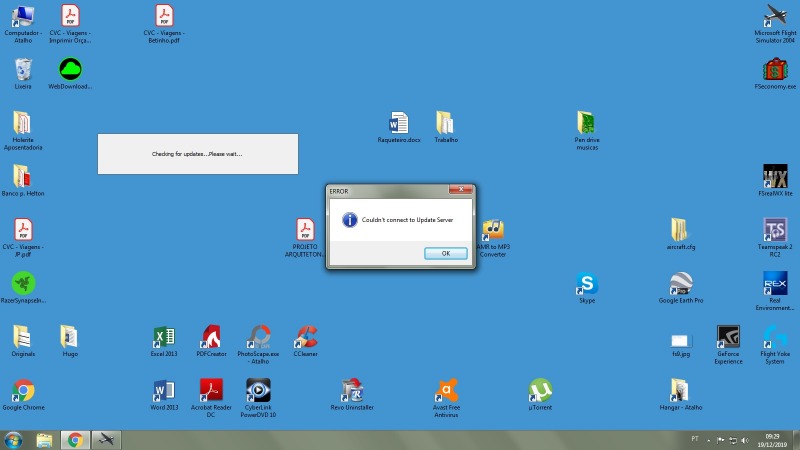Select the Hugo folder icon
The image size is (800, 450).
[x=70, y=341]
